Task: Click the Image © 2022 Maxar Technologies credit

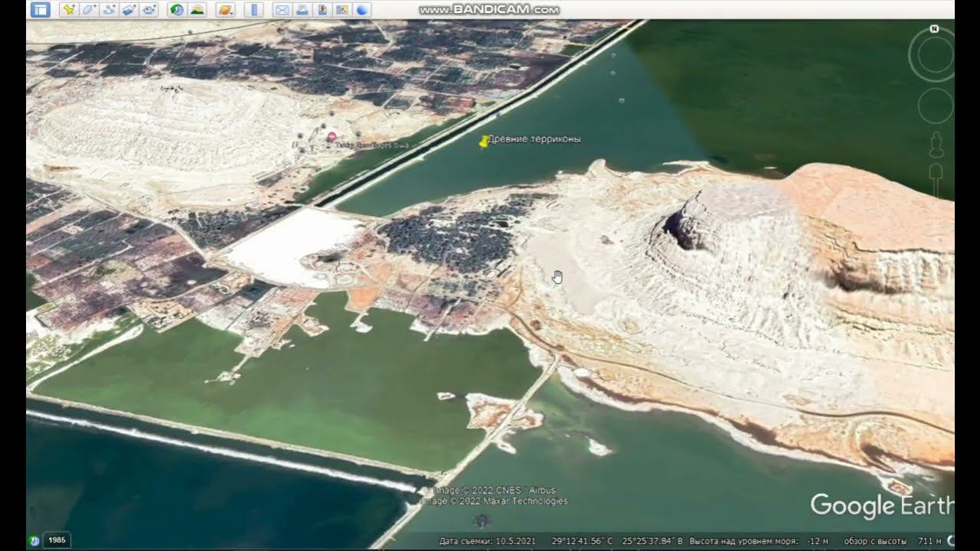Action: coord(496,501)
